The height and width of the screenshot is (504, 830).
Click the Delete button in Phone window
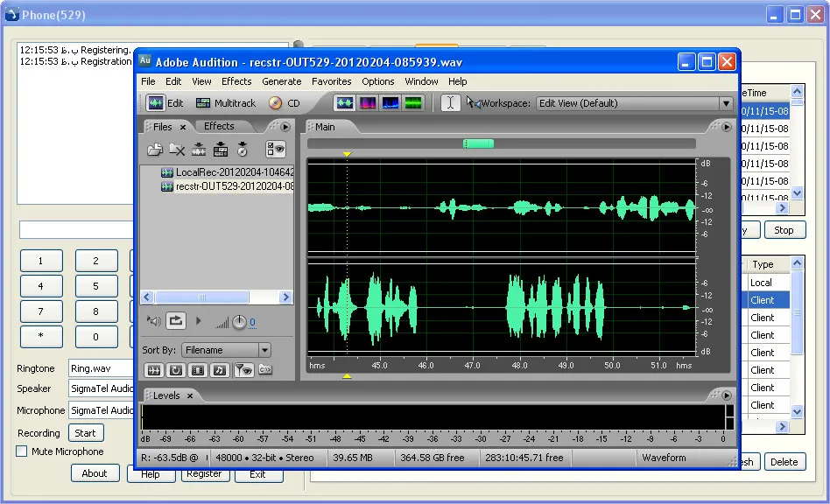click(784, 462)
